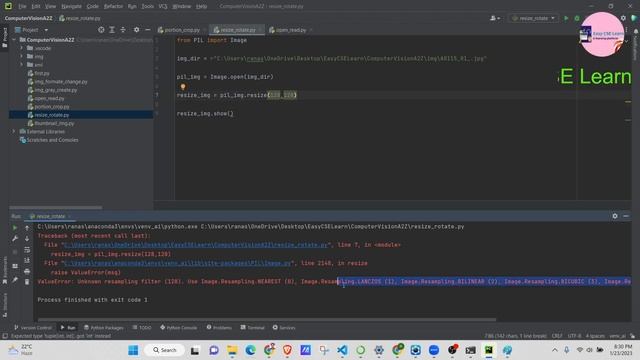
Task: Hide the Project panel with minus icon
Action: point(148,30)
